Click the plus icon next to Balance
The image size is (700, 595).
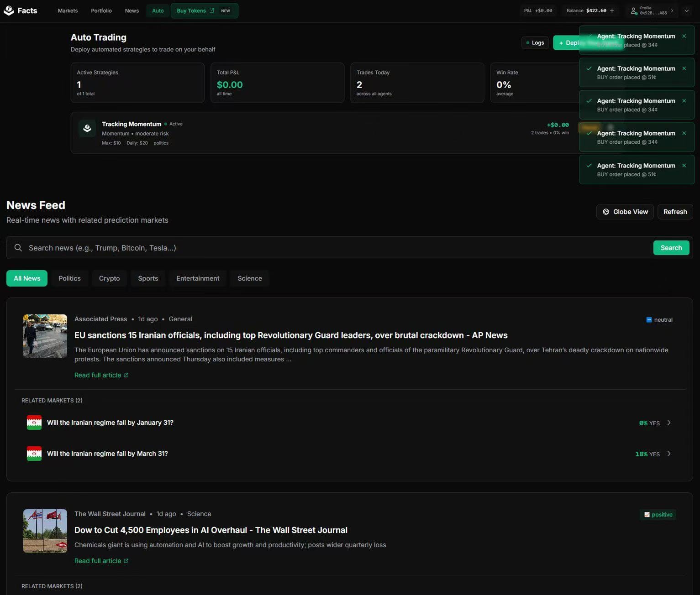coord(612,10)
